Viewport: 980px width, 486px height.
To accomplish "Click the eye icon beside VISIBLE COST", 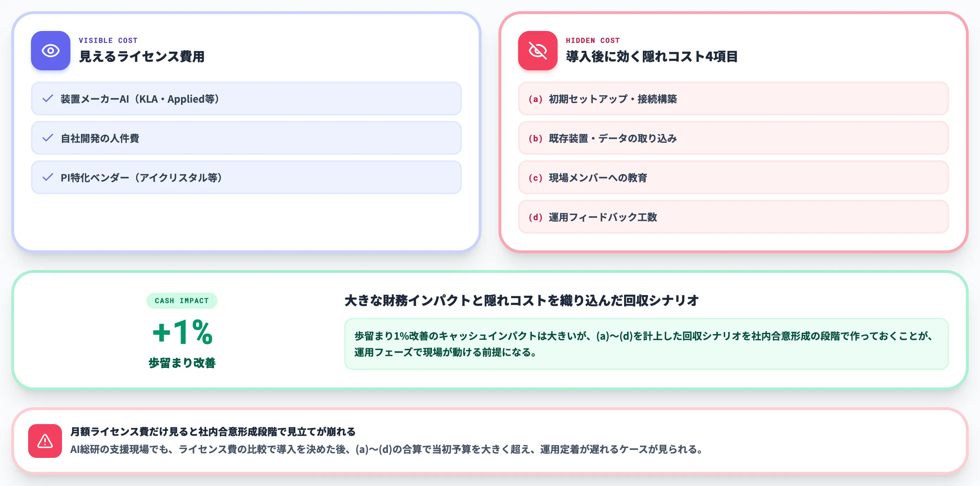I will tap(51, 51).
